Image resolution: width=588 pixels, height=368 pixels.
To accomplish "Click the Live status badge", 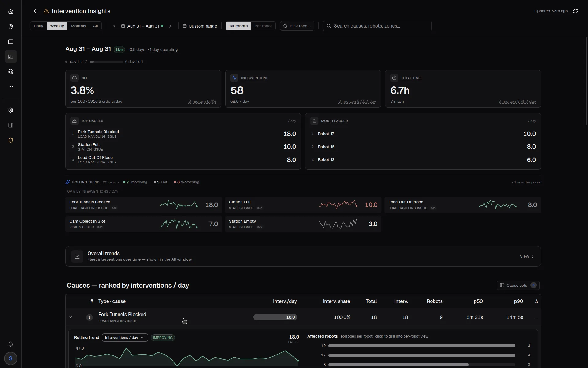I will tap(119, 50).
